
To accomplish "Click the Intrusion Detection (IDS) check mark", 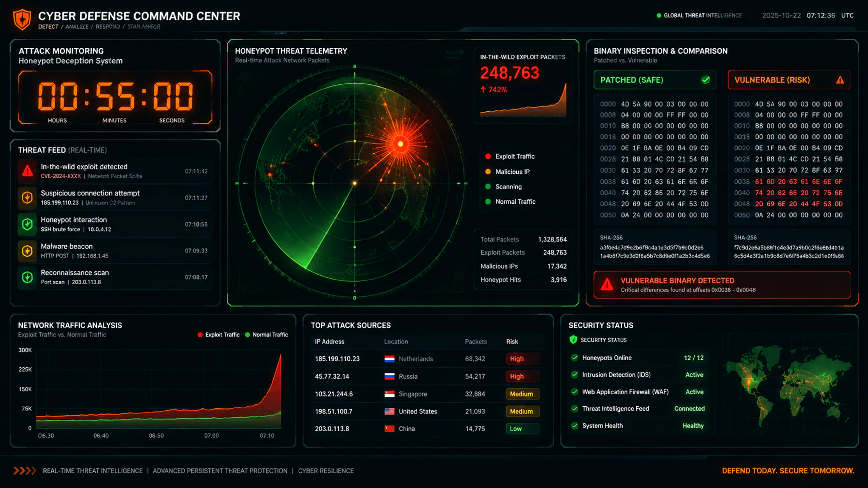I will pos(575,374).
